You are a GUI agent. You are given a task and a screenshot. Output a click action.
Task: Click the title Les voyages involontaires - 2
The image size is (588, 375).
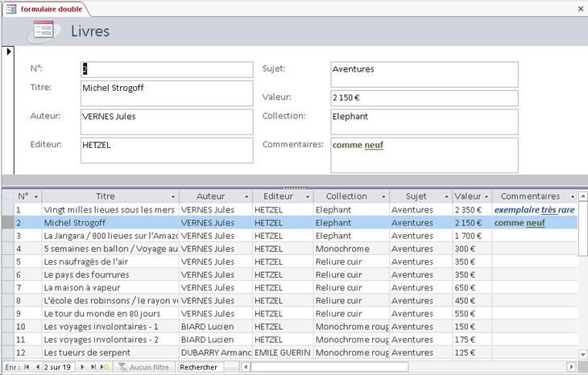110,340
